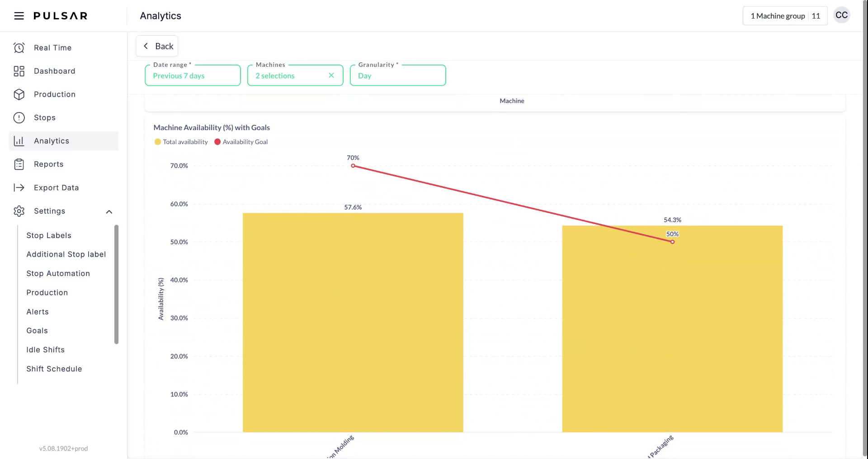
Task: Click the sidebar settings scrollbar
Action: [116, 285]
